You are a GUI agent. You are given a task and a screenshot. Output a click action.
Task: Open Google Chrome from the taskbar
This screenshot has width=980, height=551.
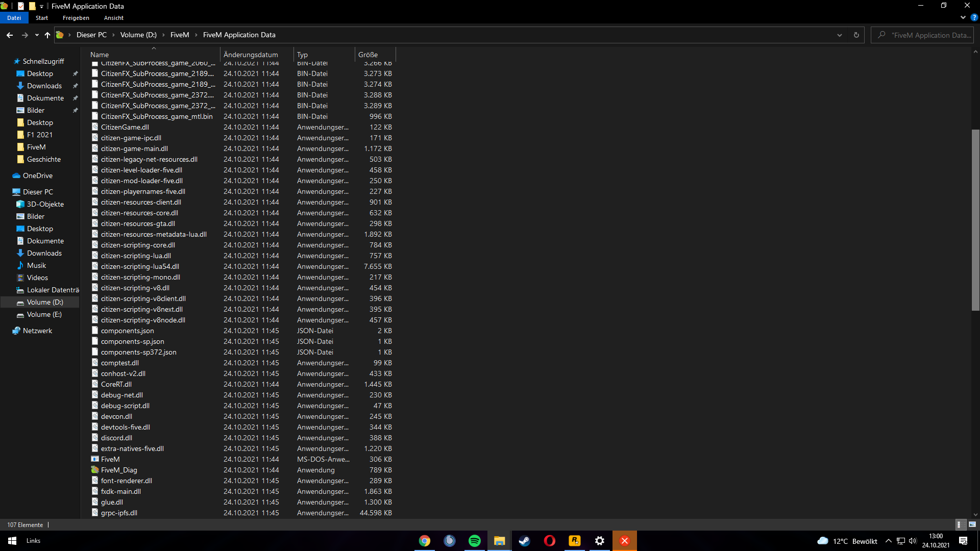click(x=424, y=540)
